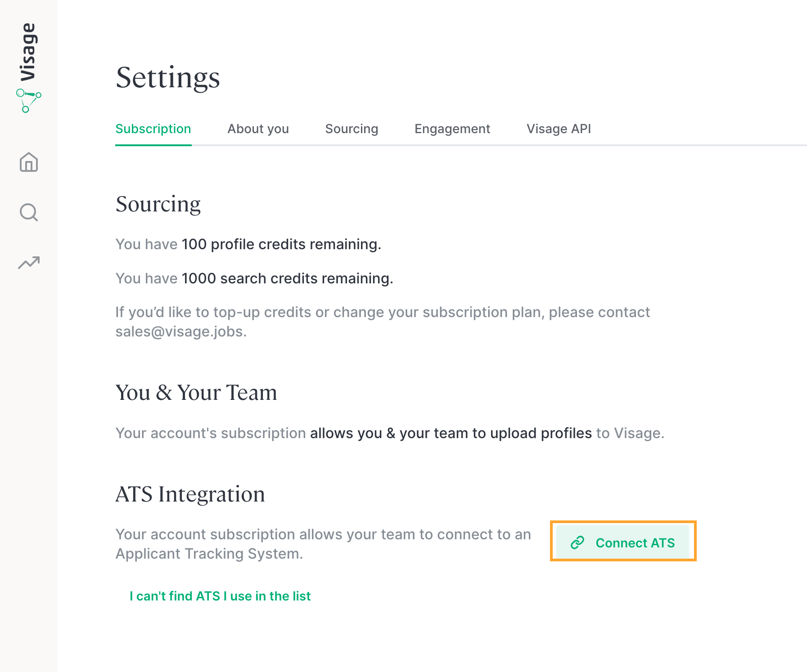Image resolution: width=807 pixels, height=672 pixels.
Task: Open the search magnifier in sidebar
Action: (29, 212)
